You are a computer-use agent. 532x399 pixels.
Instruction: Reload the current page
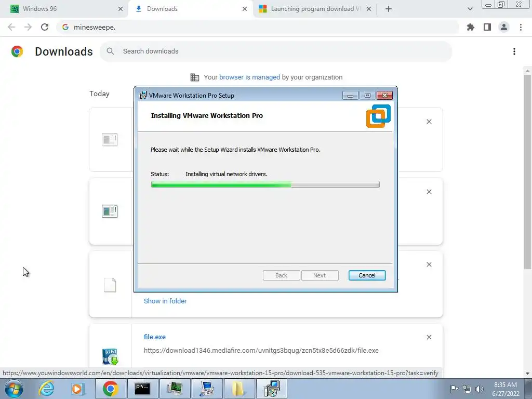pos(45,27)
